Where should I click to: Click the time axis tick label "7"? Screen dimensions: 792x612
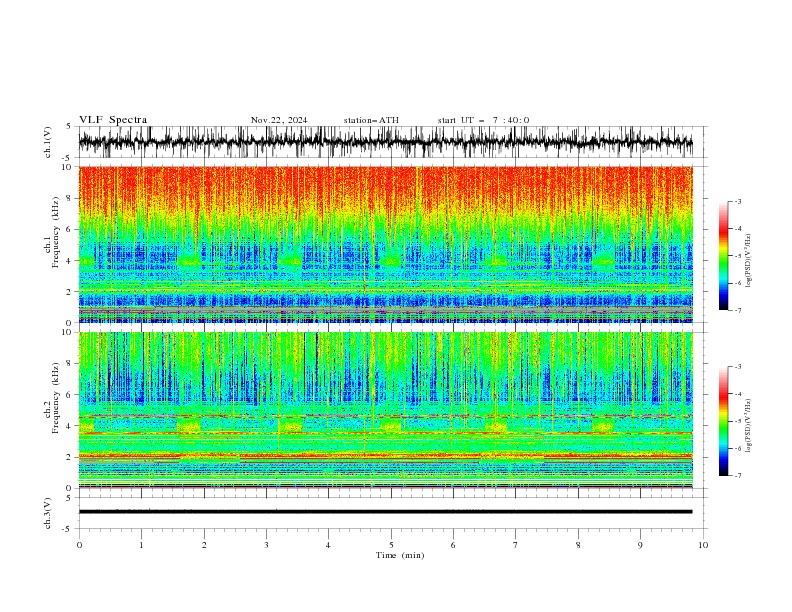pos(516,545)
